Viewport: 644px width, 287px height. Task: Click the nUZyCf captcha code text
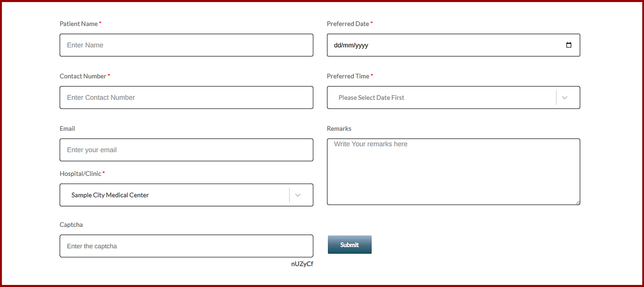pos(302,264)
